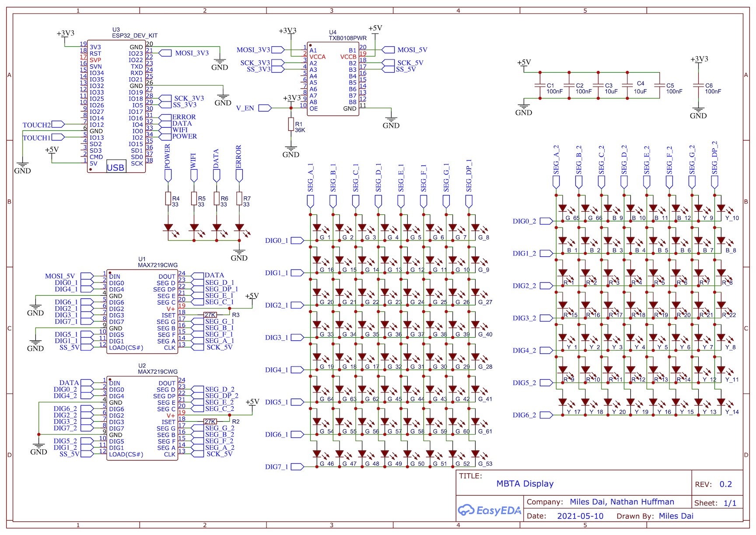Click the LOAD(CS#) pin label on U2

point(126,455)
